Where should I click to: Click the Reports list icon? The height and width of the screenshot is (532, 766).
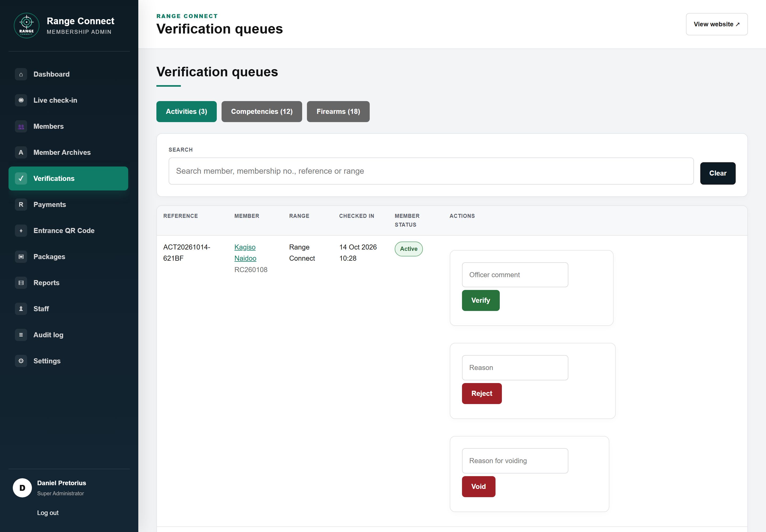pyautogui.click(x=21, y=283)
